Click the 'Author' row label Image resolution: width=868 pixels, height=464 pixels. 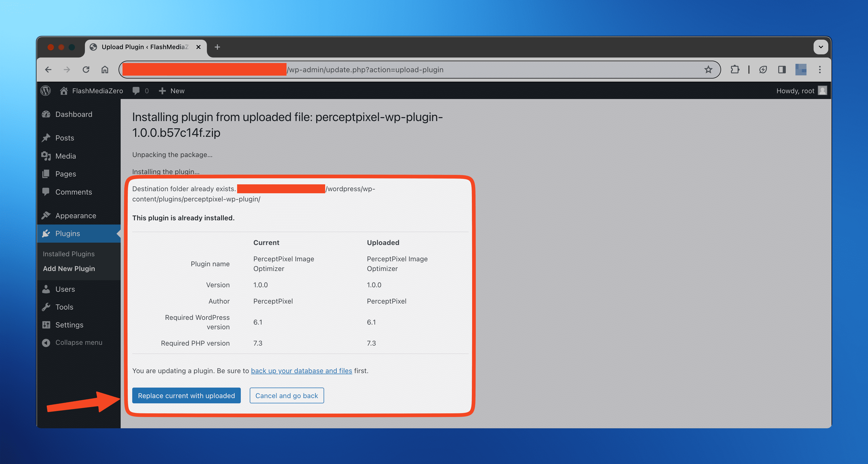coord(219,301)
